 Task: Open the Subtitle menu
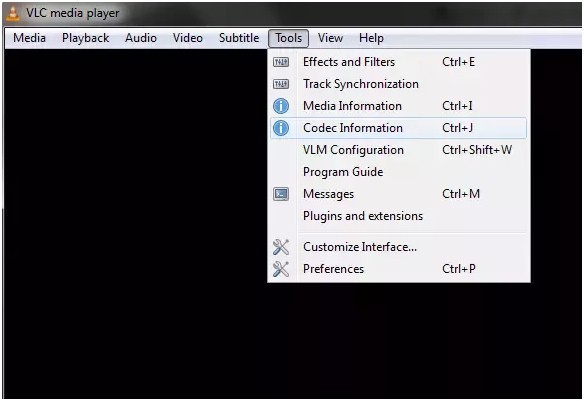coord(239,38)
